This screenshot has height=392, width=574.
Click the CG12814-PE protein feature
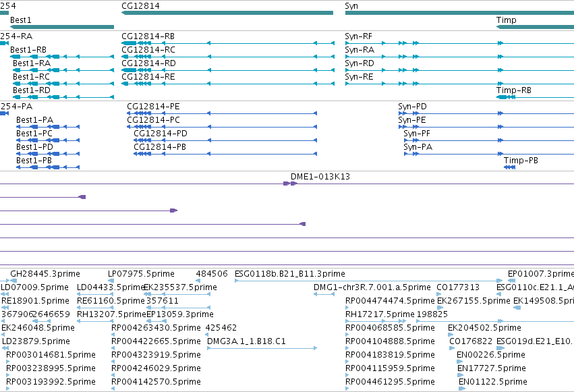[x=222, y=113]
